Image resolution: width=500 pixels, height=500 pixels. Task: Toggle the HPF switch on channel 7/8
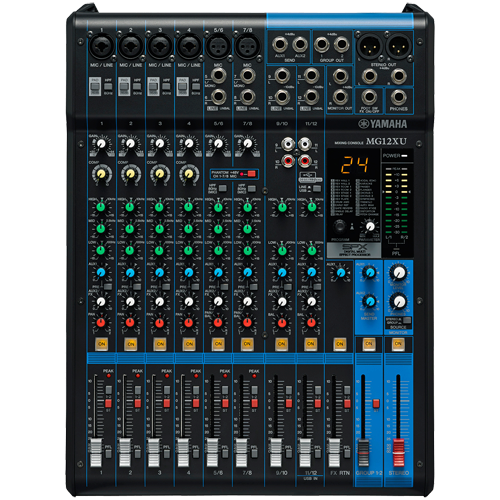252,188
